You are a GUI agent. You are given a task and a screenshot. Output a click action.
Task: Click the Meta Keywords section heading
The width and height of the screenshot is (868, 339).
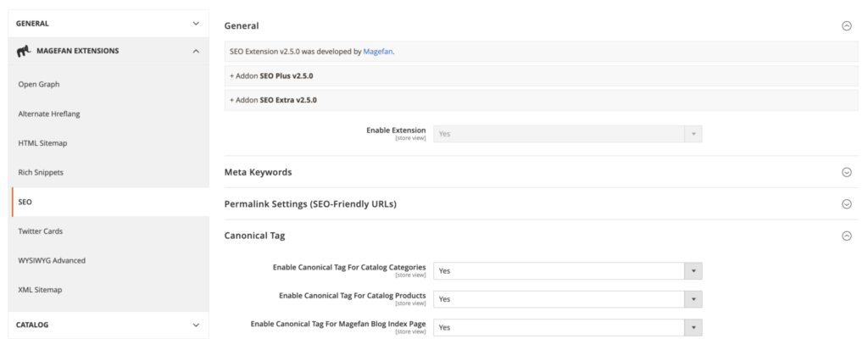258,172
